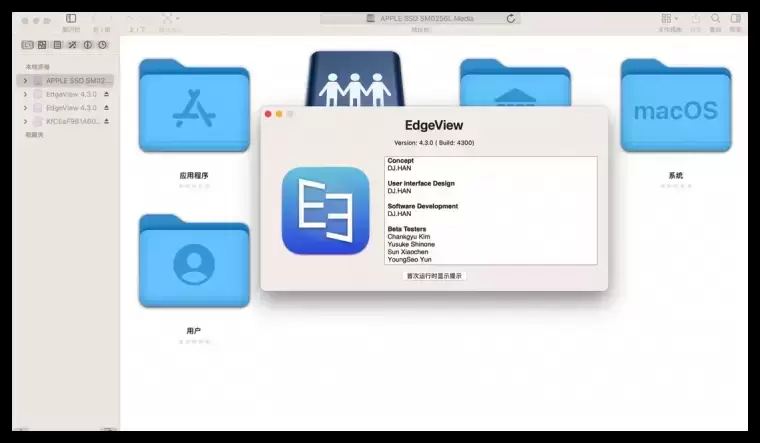Expand the KfCEaF961A60 volume chevron
The image size is (760, 443).
tap(25, 121)
